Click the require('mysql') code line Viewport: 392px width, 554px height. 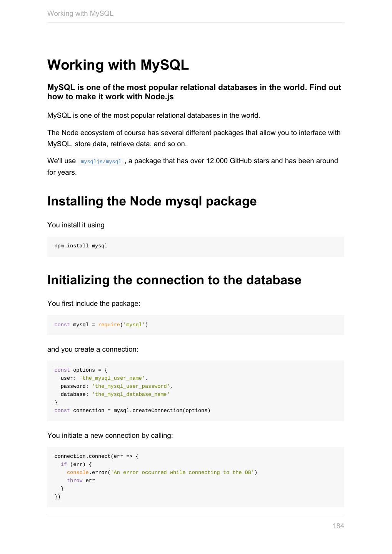101,325
